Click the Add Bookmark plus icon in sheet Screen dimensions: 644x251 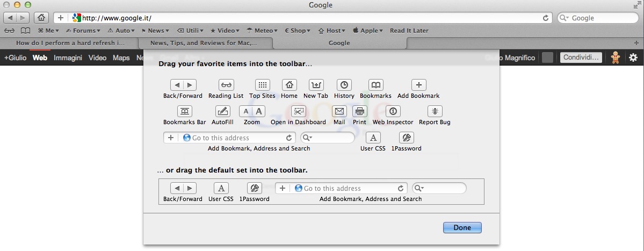[418, 85]
